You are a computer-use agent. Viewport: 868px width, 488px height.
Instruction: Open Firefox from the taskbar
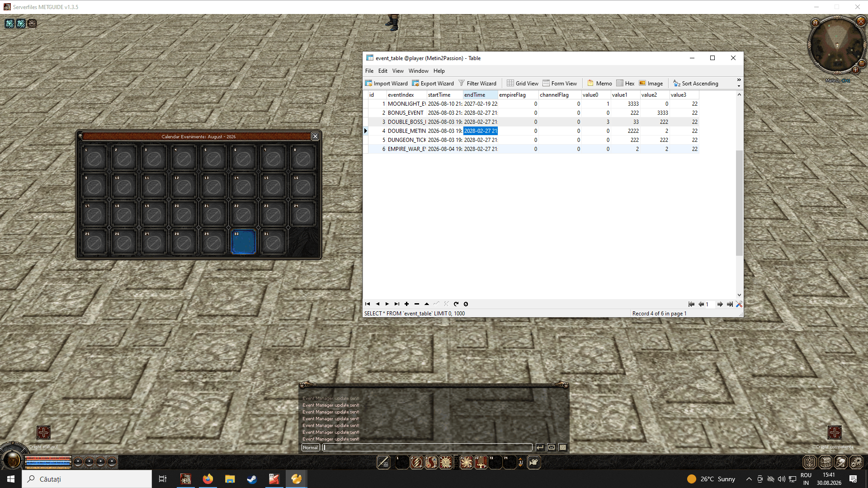point(208,479)
